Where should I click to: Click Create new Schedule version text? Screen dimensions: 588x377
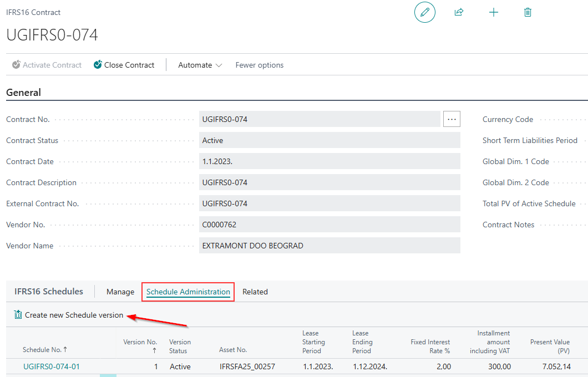74,315
